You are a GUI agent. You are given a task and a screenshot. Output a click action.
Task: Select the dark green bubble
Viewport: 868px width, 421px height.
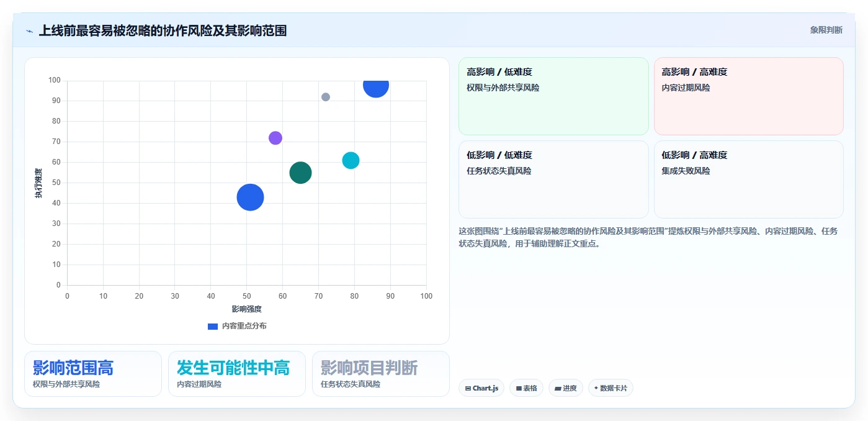tap(300, 173)
